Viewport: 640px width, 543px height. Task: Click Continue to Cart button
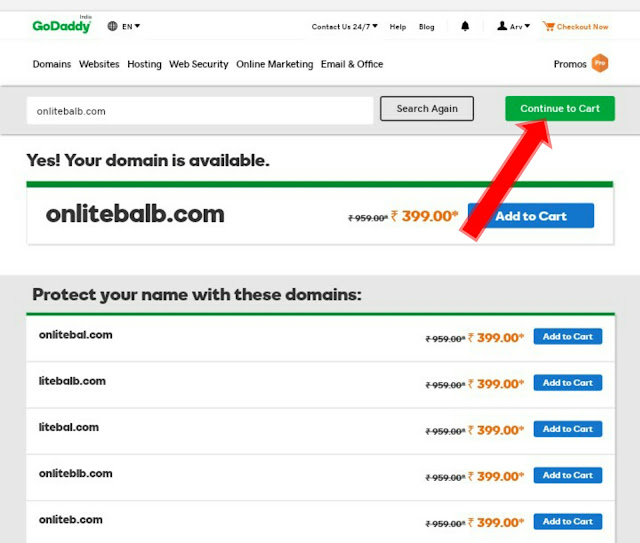pos(560,109)
